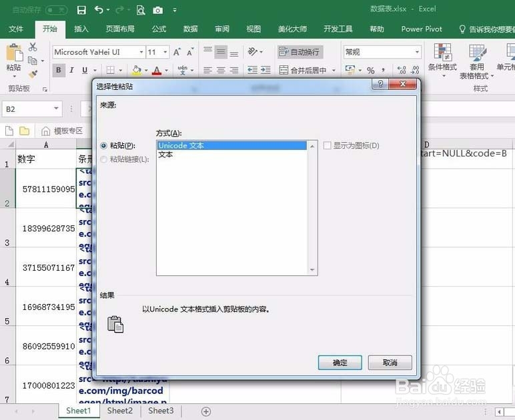515x420 pixels.
Task: Open the font name dropdown Microsoft YaHei UI
Action: (x=141, y=52)
